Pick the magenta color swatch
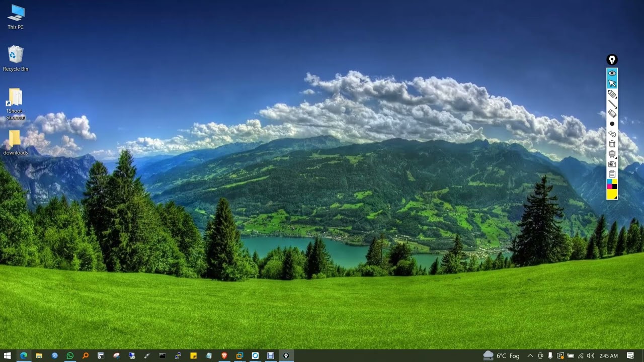Viewport: 644px width, 362px height. pyautogui.click(x=609, y=187)
